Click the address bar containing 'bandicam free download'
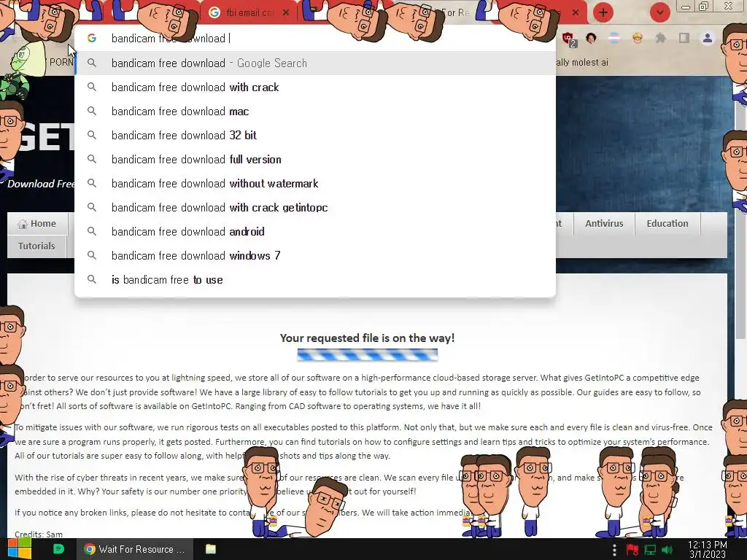Screen dimensions: 747x560 [314, 38]
